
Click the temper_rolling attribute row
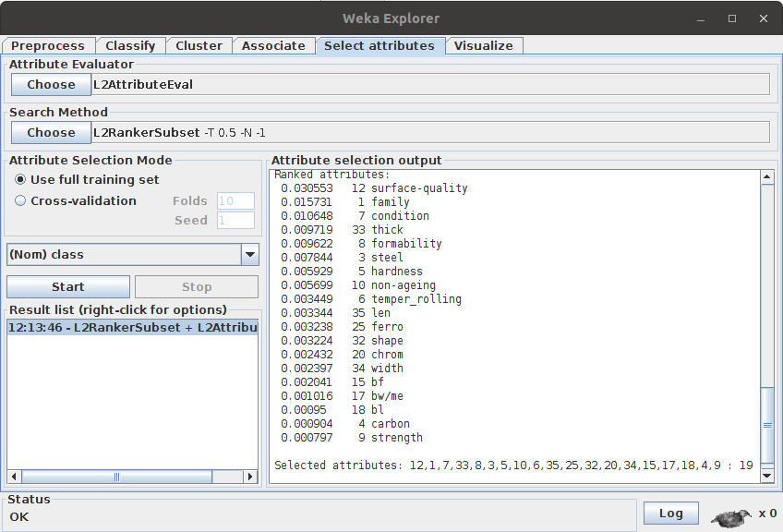pyautogui.click(x=371, y=299)
